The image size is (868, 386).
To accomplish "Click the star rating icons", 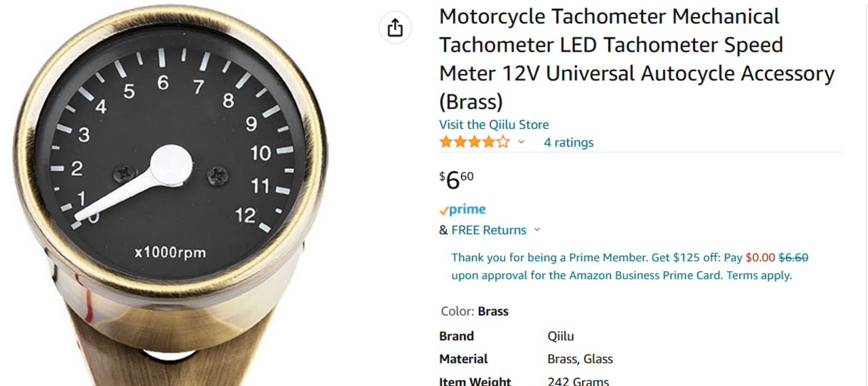I will pos(474,142).
